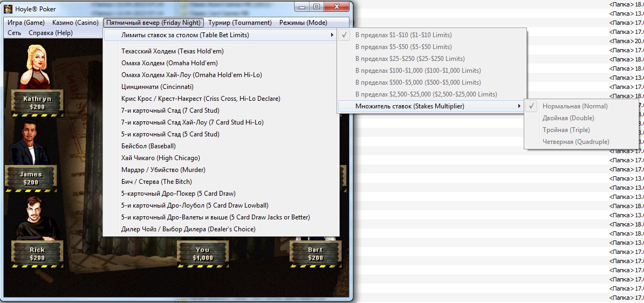Open the Турнир (Tournament) menu
This screenshot has width=644, height=303.
[x=240, y=23]
